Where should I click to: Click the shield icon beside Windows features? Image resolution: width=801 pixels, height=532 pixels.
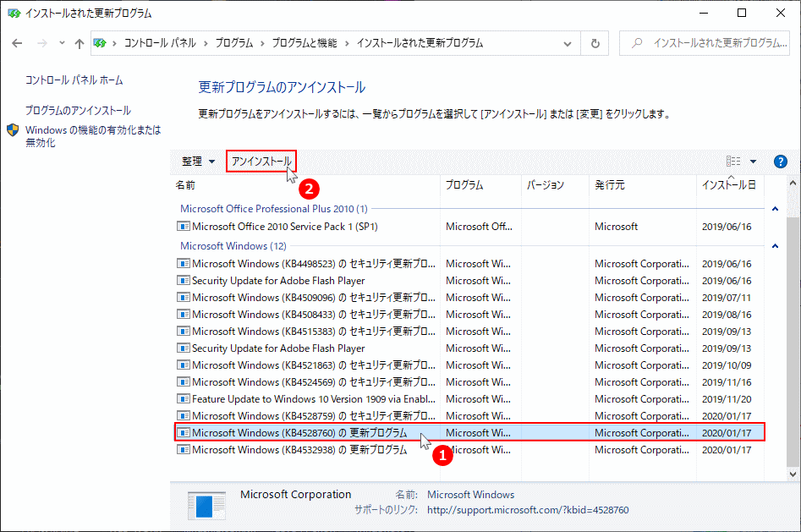coord(13,130)
